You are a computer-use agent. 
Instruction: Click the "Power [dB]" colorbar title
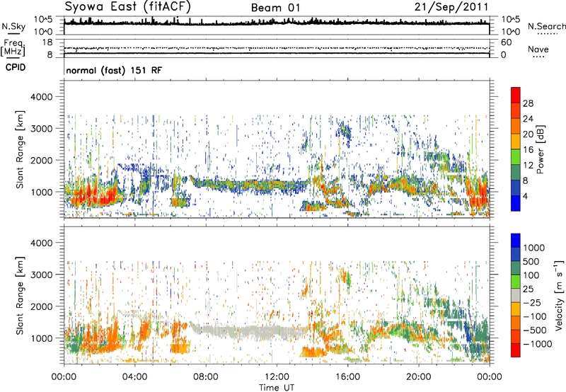[x=540, y=149]
